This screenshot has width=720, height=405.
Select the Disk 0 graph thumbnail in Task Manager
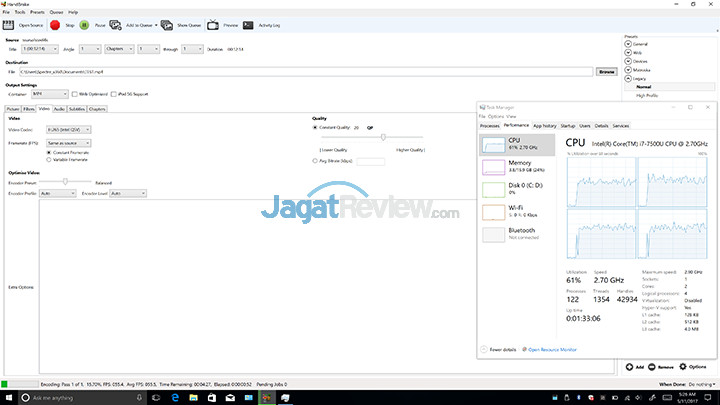tap(493, 189)
